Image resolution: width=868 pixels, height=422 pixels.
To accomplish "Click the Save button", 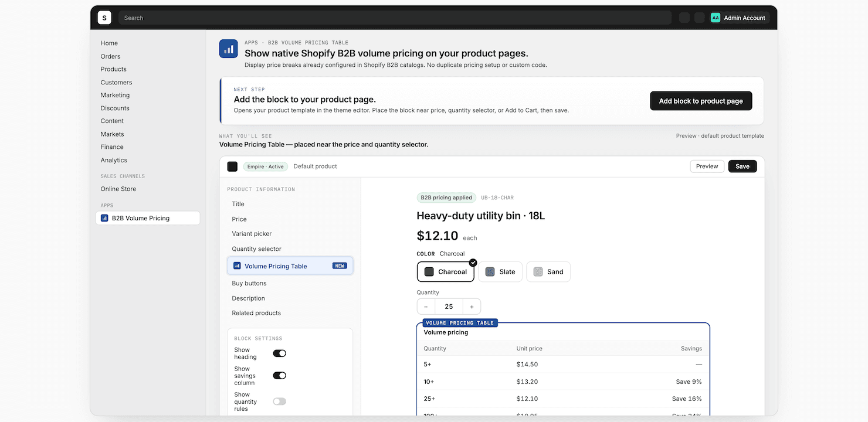I will click(742, 166).
